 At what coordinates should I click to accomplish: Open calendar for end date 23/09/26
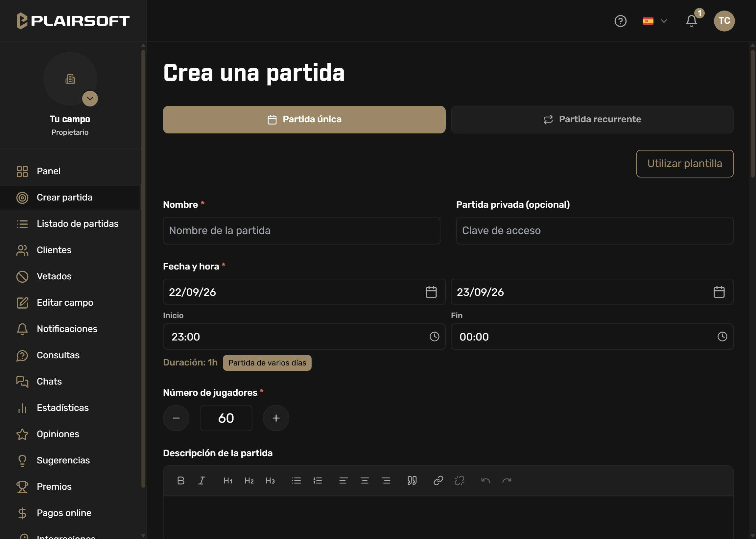(x=719, y=292)
